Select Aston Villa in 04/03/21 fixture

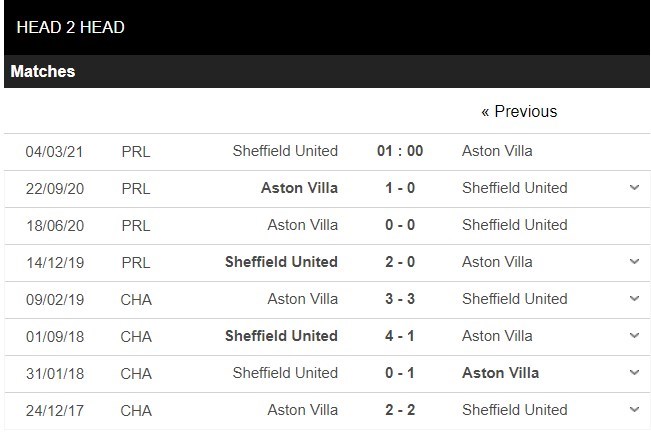pos(497,151)
